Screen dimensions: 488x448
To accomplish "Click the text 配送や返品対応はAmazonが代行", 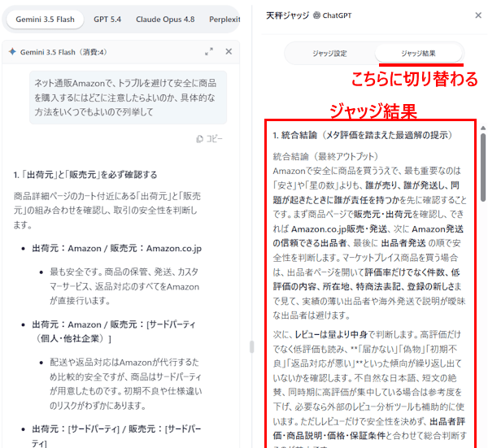I will pos(126,384).
